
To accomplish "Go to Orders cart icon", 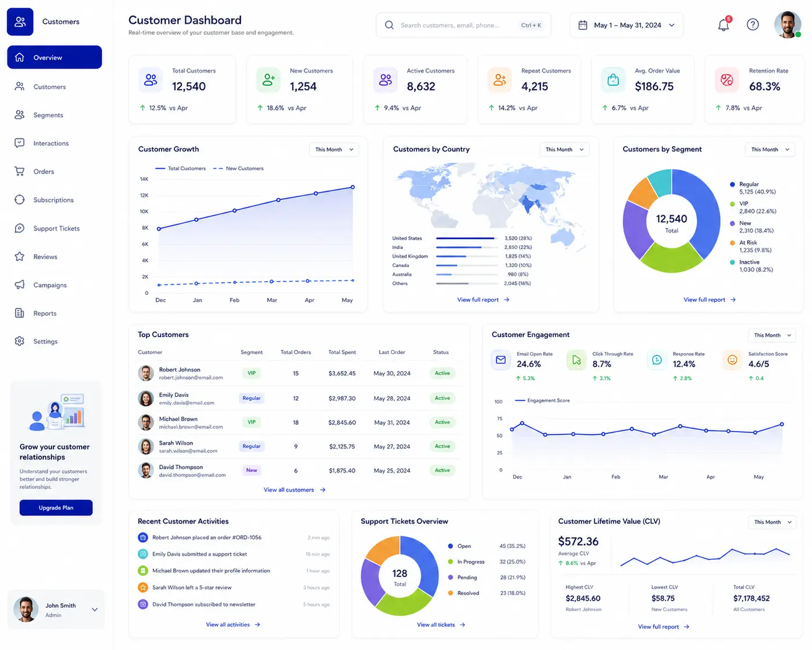I will (20, 171).
